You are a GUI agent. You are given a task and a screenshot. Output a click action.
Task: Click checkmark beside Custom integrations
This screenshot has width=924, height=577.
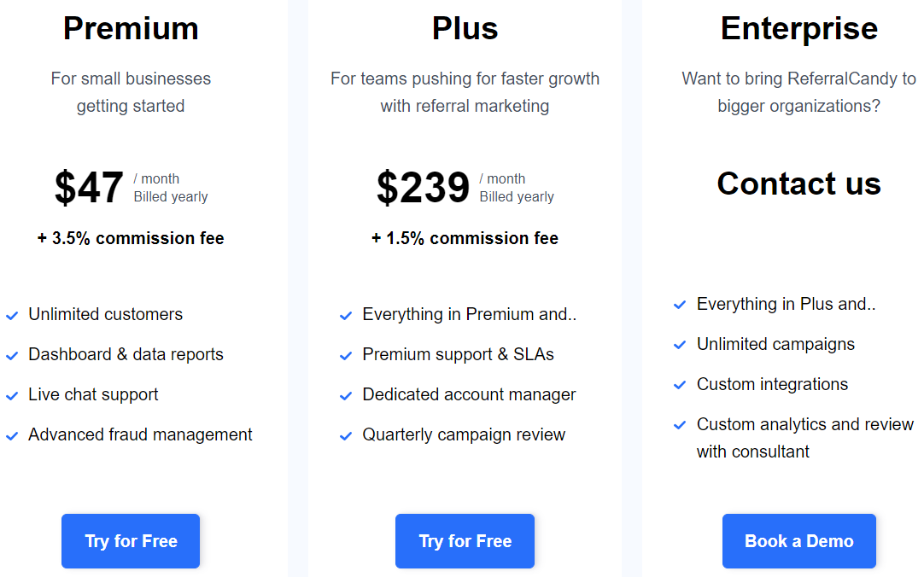tap(680, 386)
